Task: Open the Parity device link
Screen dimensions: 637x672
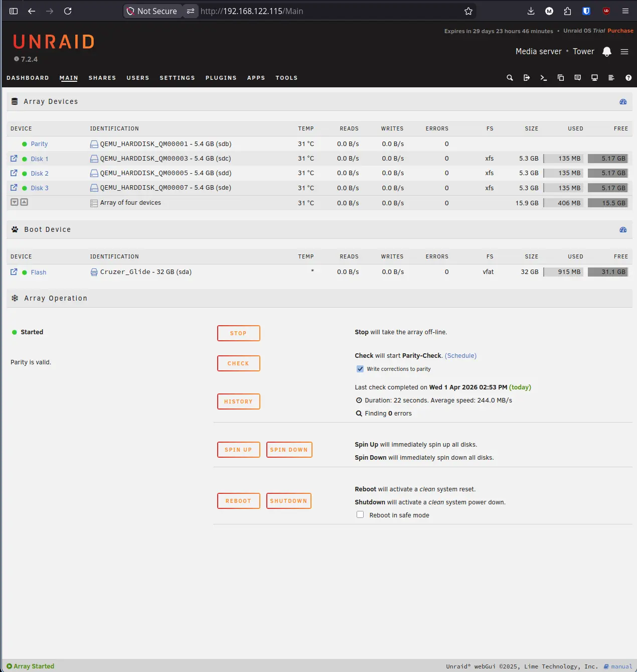Action: coord(39,144)
